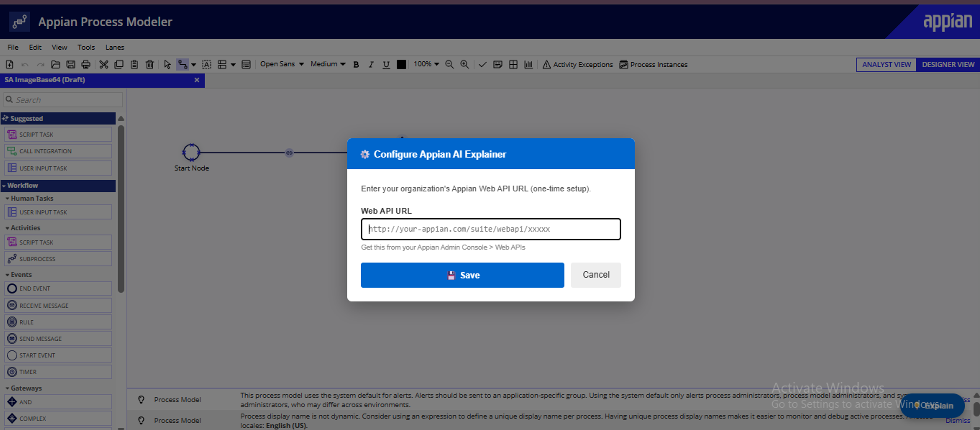Zoom out on the canvas
The image size is (980, 430).
pyautogui.click(x=449, y=64)
